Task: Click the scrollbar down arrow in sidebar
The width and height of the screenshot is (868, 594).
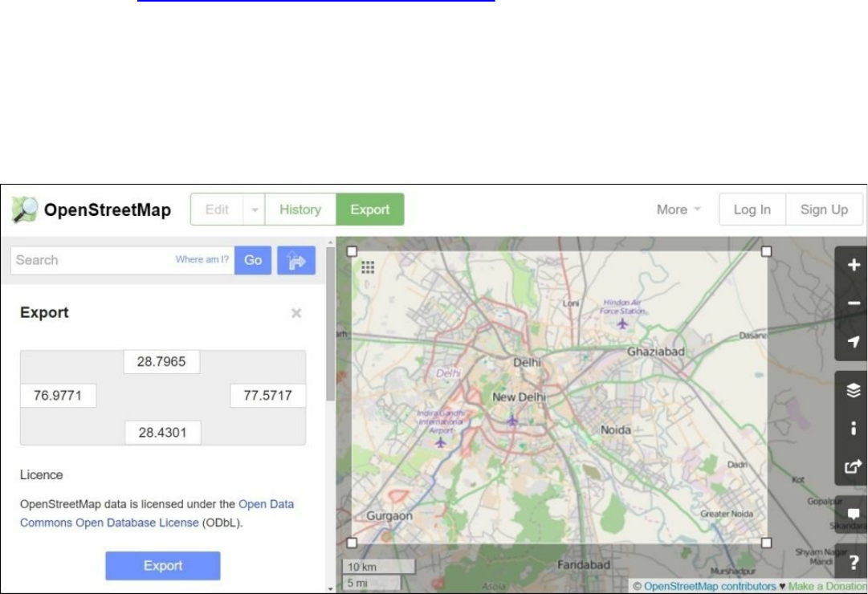Action: (331, 589)
